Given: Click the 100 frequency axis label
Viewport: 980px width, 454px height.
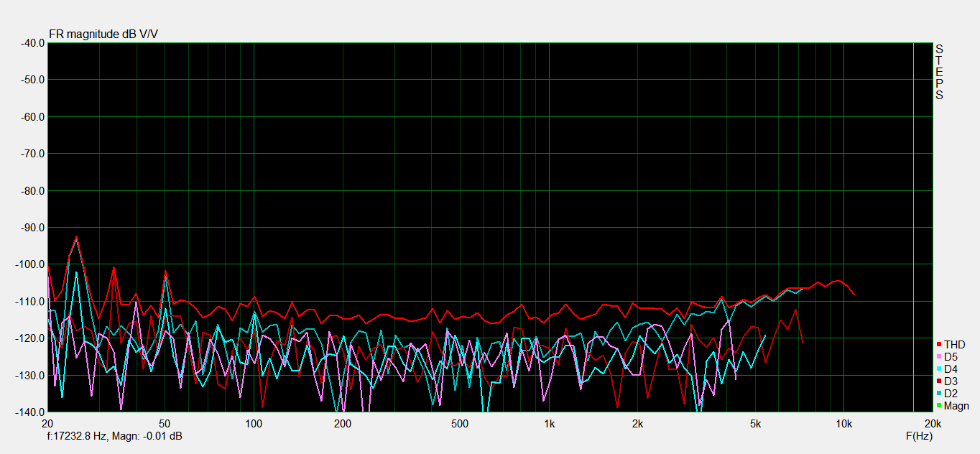Looking at the screenshot, I should (254, 423).
